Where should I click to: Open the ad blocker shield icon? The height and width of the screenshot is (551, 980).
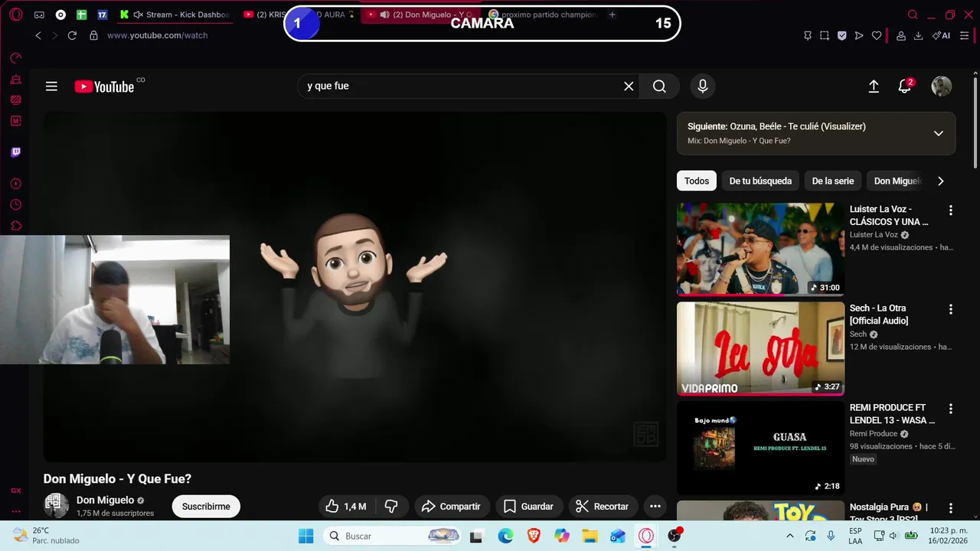(841, 35)
